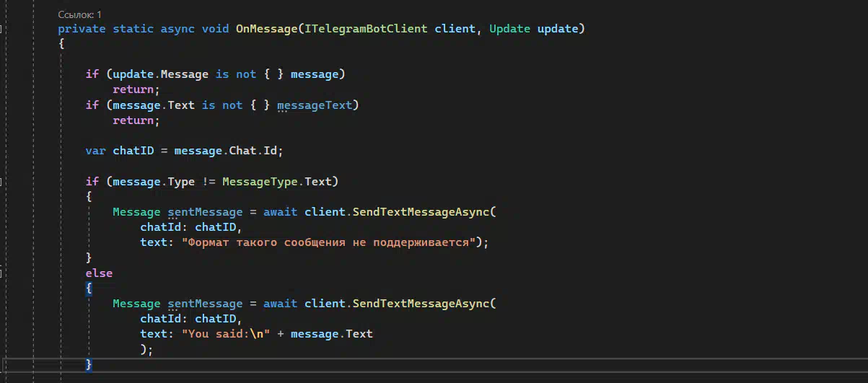The image size is (868, 383).
Task: Click the highlighted opening brace after else
Action: point(89,289)
